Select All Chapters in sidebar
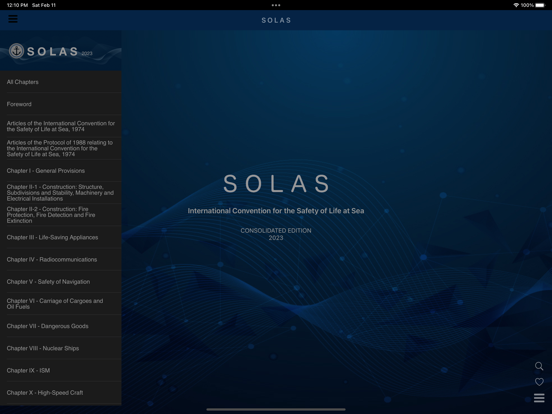Screen dimensions: 552x414 (x=61, y=82)
